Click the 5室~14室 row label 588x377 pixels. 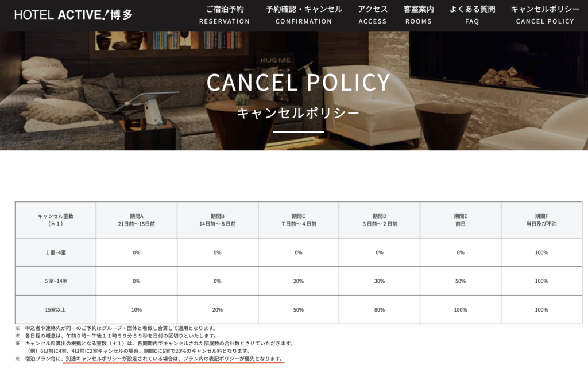(x=55, y=281)
